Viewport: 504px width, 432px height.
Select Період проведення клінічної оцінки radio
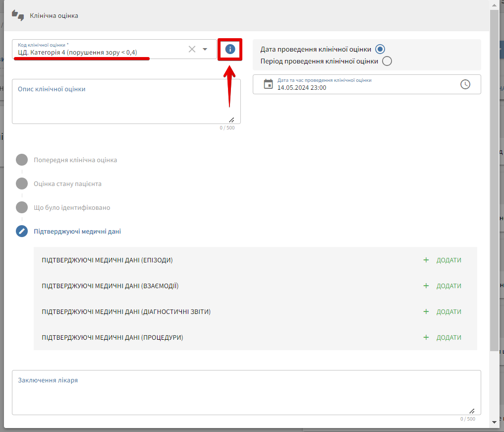pyautogui.click(x=387, y=61)
